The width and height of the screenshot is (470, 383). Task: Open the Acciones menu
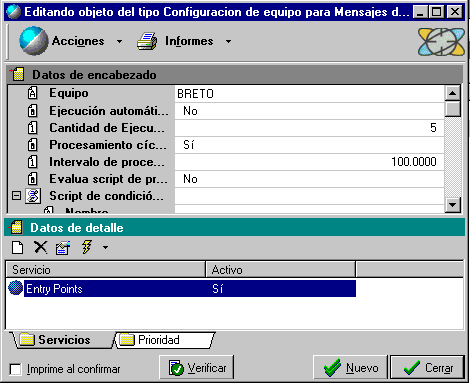[x=78, y=41]
